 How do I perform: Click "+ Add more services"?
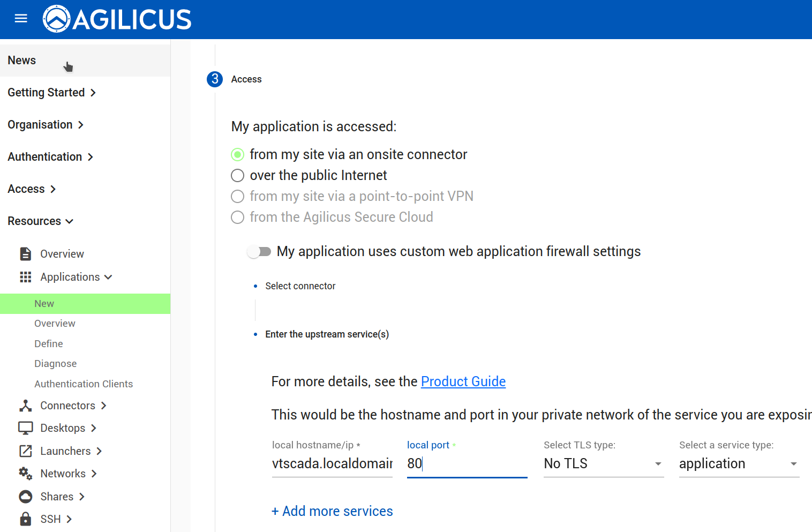(x=332, y=511)
